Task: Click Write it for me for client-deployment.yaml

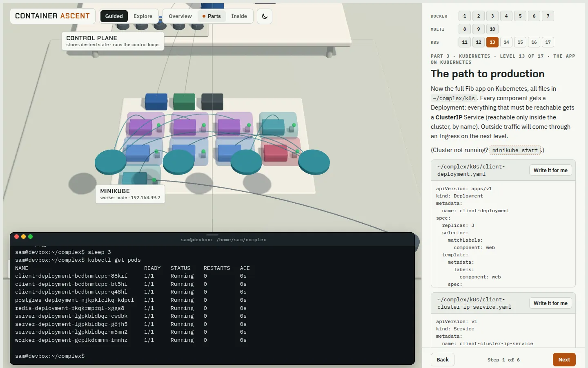Action: click(x=550, y=170)
